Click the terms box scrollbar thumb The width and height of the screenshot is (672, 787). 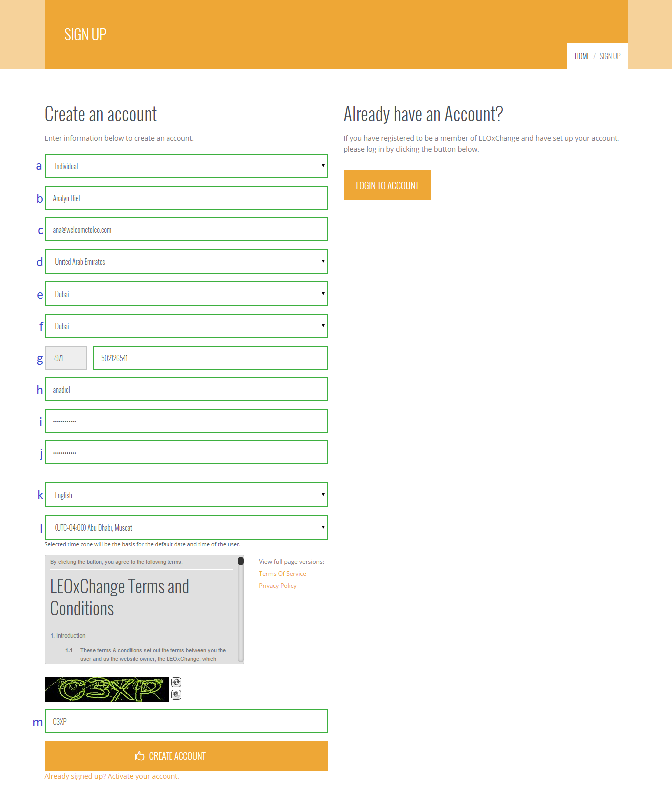click(241, 561)
